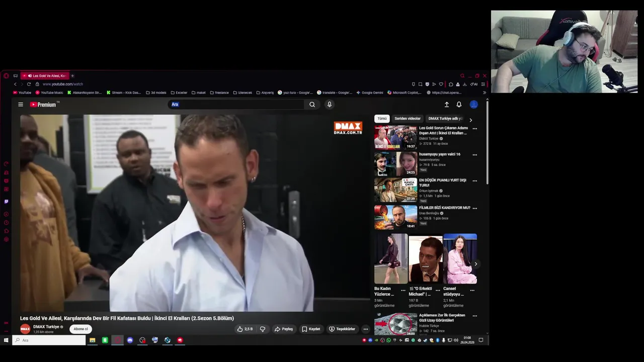Show next shorts with the shelf arrow
Viewport: 644px width, 362px height.
(475, 264)
